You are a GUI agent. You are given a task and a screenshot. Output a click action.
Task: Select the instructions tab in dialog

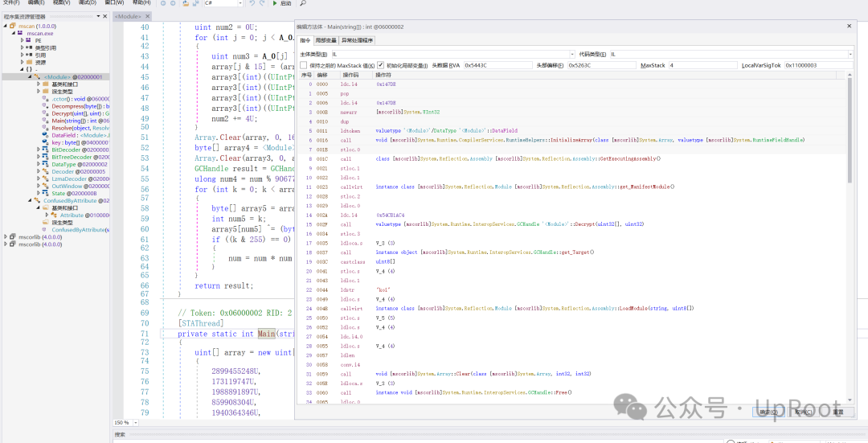coord(305,40)
